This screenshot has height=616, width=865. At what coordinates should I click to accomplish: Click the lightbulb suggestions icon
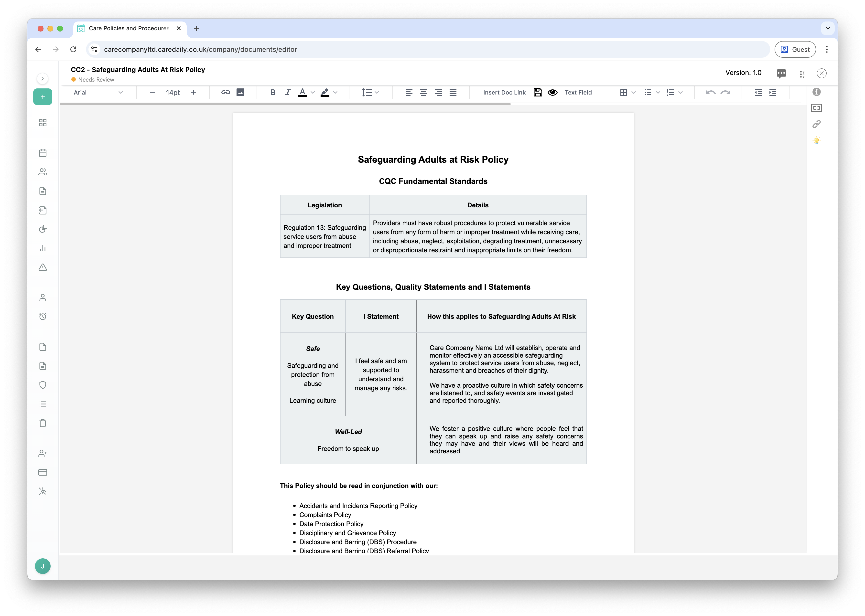pos(816,141)
